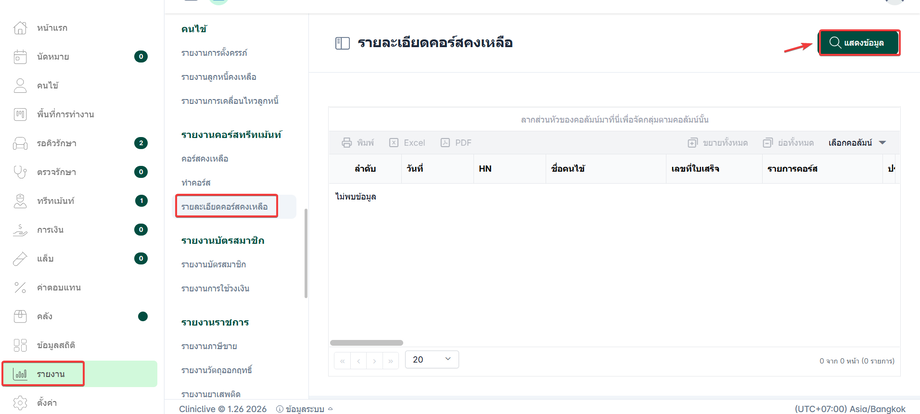The width and height of the screenshot is (920, 414).
Task: Click the ชื่อคนไข้ column header
Action: point(606,169)
